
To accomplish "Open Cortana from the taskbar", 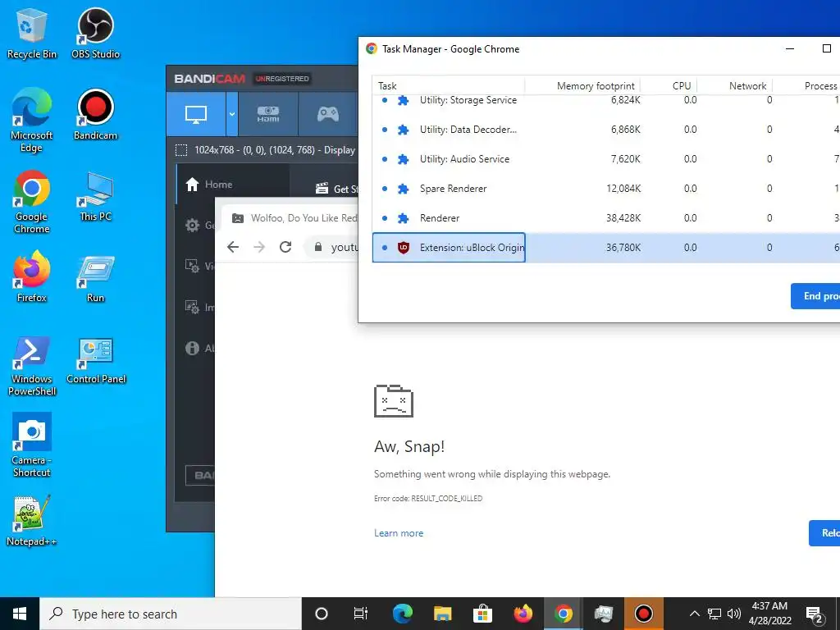I will 322,614.
